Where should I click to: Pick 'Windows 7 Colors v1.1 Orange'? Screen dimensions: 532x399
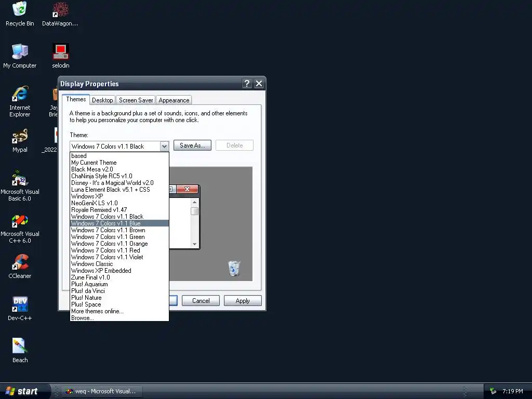(x=119, y=244)
